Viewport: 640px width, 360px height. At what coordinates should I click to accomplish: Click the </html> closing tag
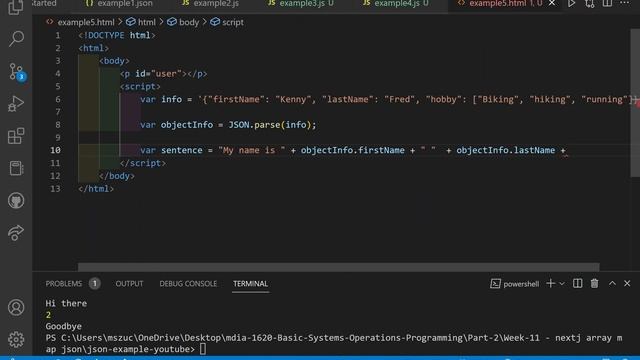click(x=96, y=189)
